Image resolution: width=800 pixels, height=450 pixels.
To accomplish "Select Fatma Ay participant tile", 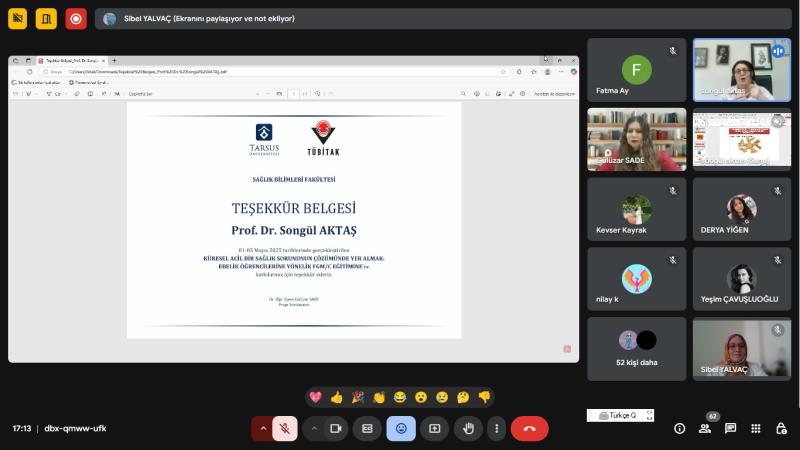I will coord(636,70).
